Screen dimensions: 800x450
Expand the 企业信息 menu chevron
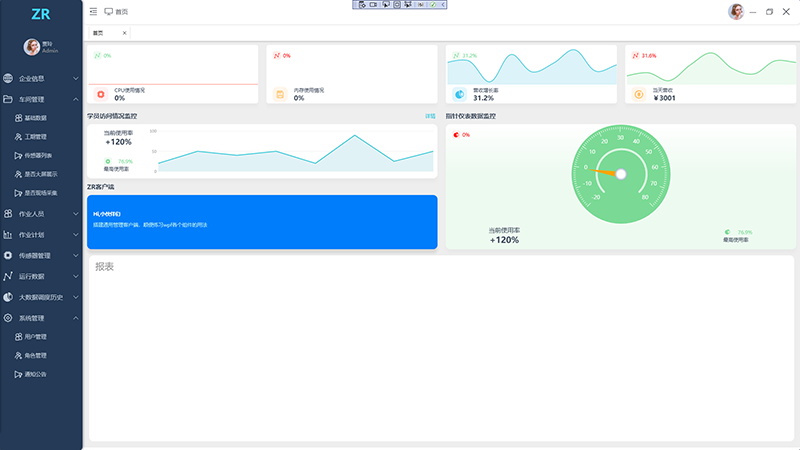click(x=76, y=79)
